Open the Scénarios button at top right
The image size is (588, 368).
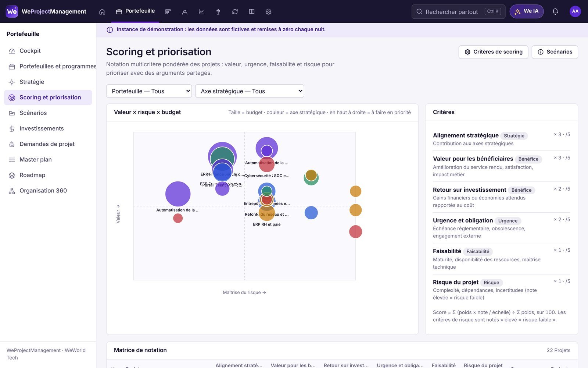coord(555,52)
